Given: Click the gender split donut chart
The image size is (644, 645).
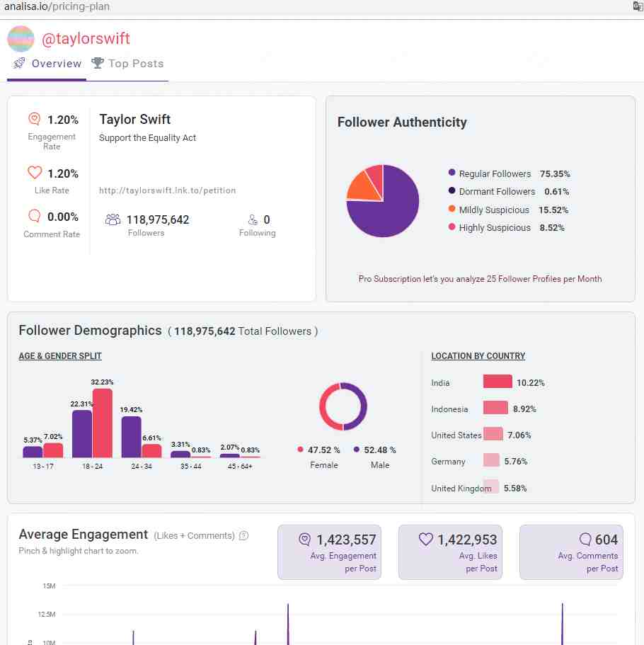Looking at the screenshot, I should [x=343, y=406].
